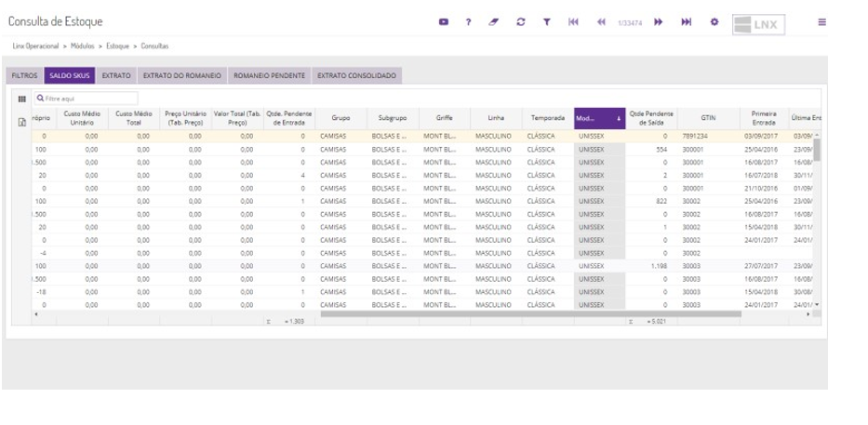Click the Qtde. Pendente de Entrada value 4
This screenshot has height=425, width=868.
302,175
